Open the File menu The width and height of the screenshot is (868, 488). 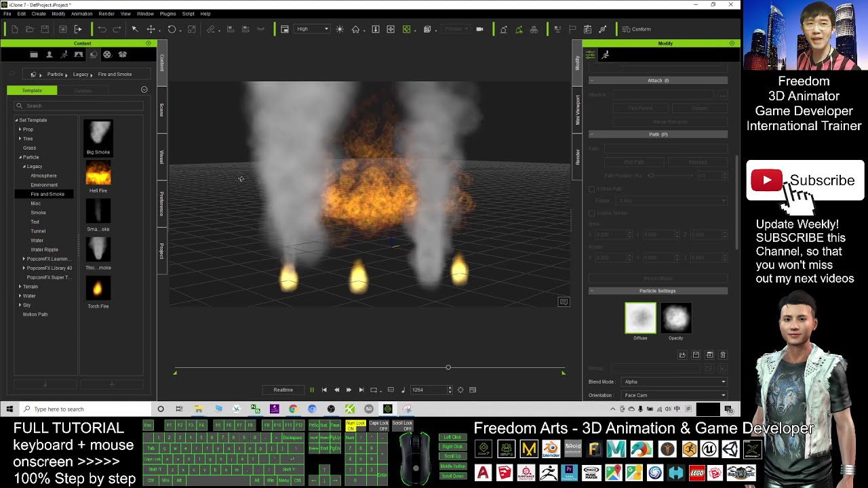coord(7,14)
